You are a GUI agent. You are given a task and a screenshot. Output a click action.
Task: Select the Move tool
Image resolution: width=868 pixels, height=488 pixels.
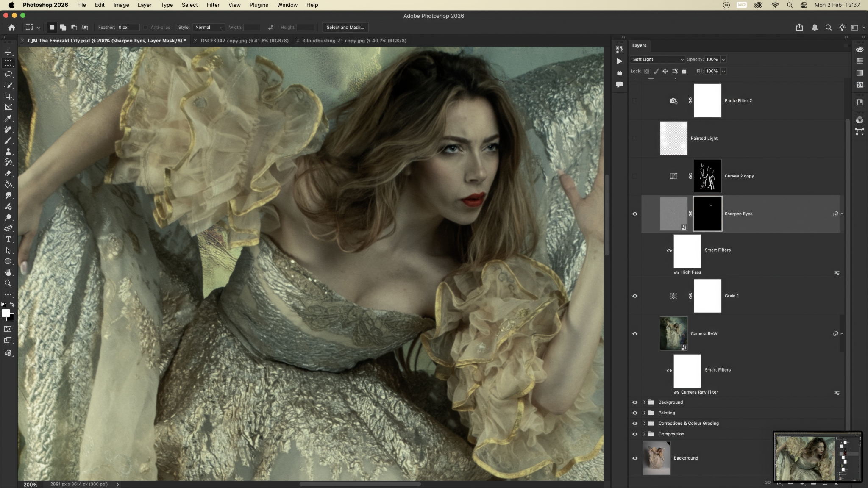click(8, 52)
